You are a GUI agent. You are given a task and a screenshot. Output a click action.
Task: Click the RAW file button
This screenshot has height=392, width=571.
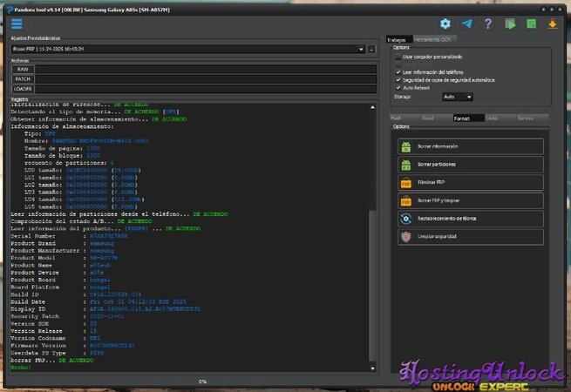pos(23,69)
